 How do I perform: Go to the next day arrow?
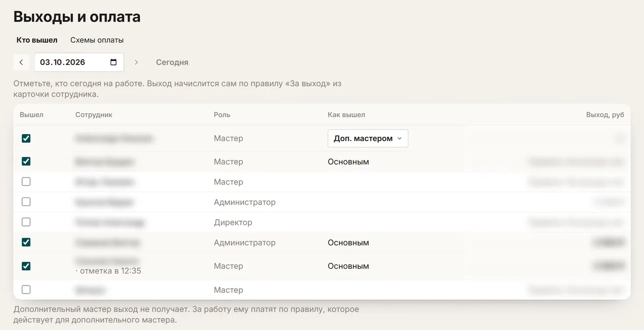pyautogui.click(x=136, y=62)
